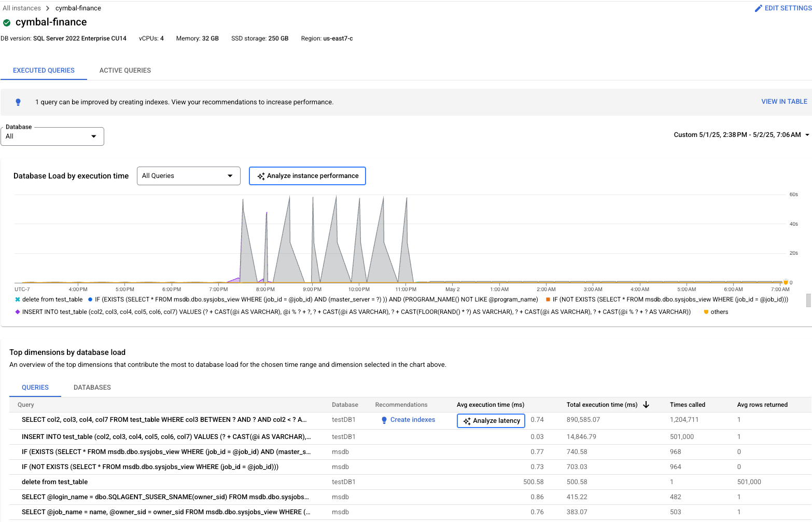Toggle the INSERT INTO test_table legend series
The height and width of the screenshot is (522, 812).
(x=17, y=312)
